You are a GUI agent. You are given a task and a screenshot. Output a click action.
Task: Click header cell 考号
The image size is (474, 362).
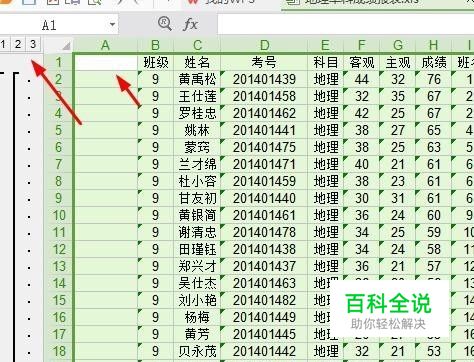pos(264,62)
